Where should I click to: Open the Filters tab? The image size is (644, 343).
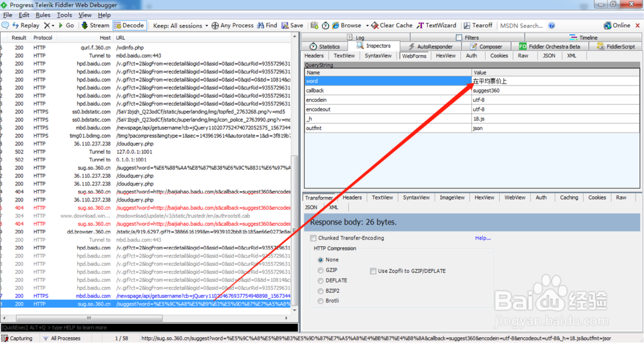[467, 37]
